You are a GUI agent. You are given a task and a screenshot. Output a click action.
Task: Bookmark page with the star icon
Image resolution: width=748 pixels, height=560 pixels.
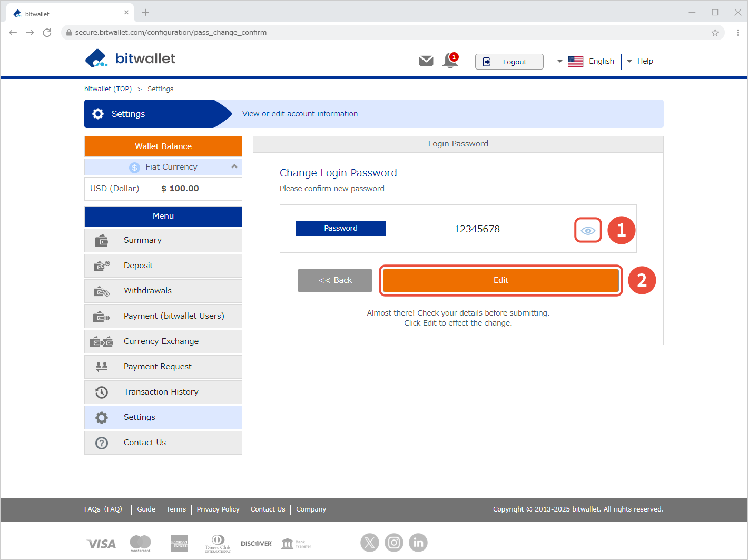pos(715,33)
